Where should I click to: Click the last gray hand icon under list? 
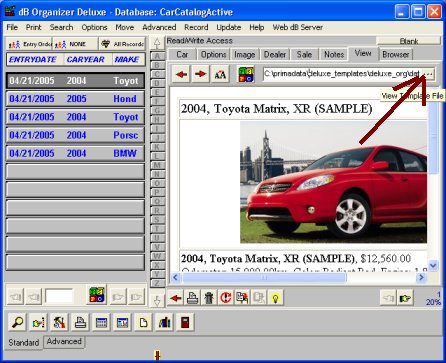click(136, 296)
